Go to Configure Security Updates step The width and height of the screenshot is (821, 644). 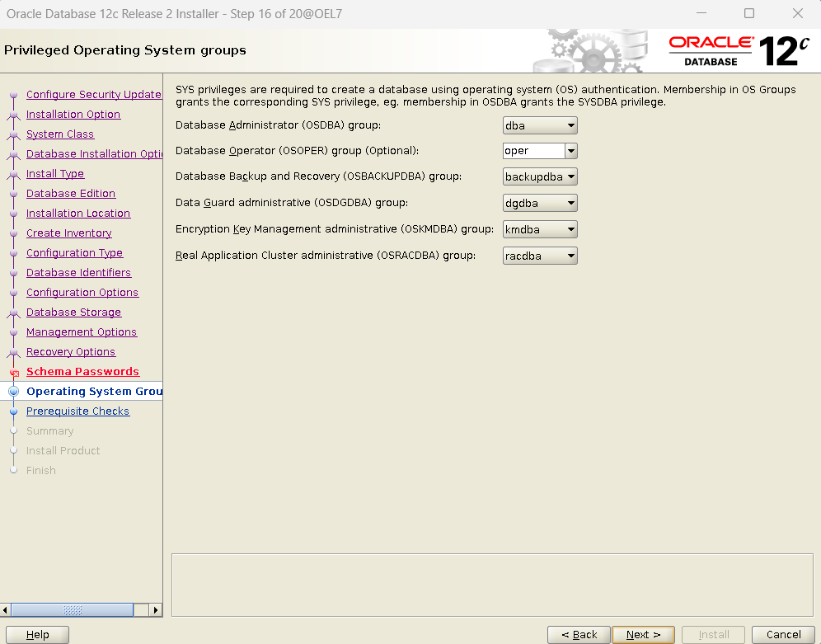coord(94,94)
